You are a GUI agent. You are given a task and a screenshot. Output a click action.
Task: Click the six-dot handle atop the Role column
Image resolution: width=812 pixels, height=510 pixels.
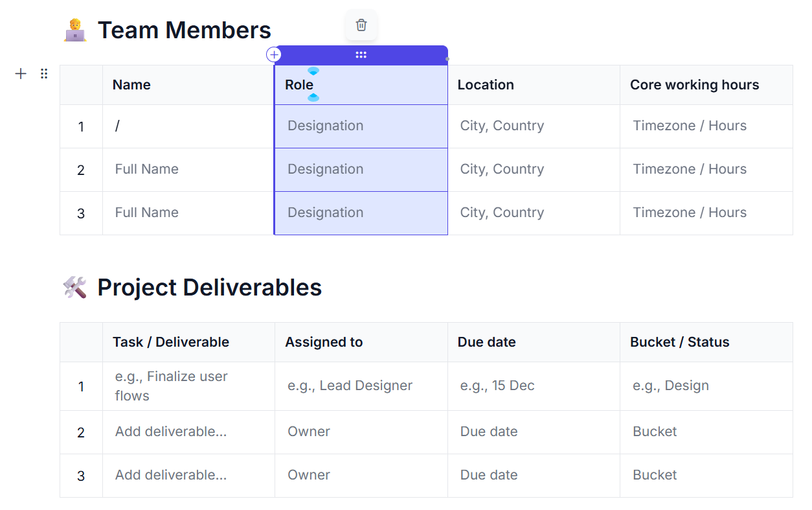click(x=361, y=54)
